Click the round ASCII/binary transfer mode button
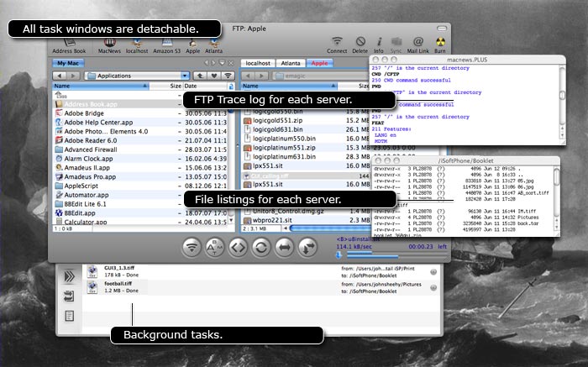This screenshot has height=367, width=588. pyautogui.click(x=215, y=248)
